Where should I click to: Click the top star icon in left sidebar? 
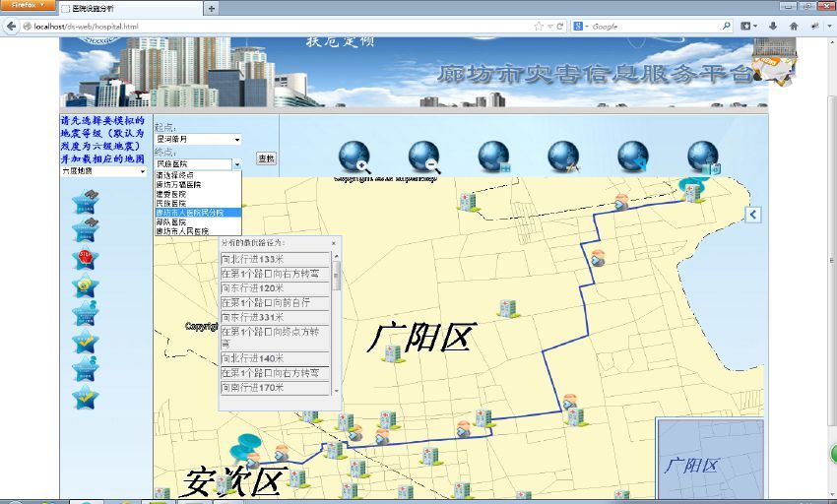pyautogui.click(x=86, y=201)
